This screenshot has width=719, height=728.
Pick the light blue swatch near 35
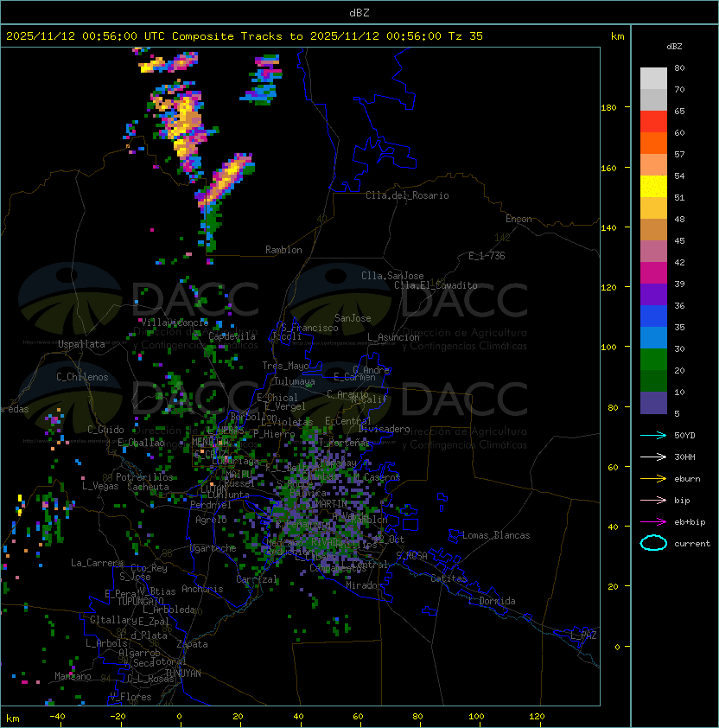pyautogui.click(x=653, y=337)
